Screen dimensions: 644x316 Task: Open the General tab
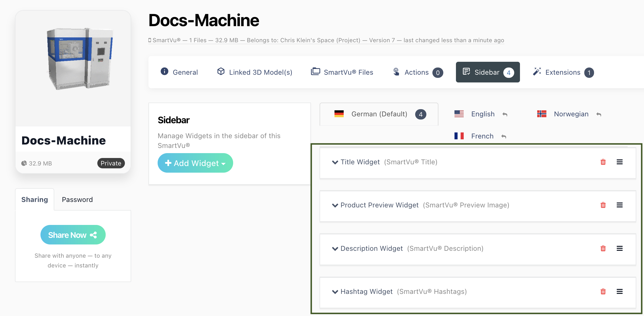point(179,72)
